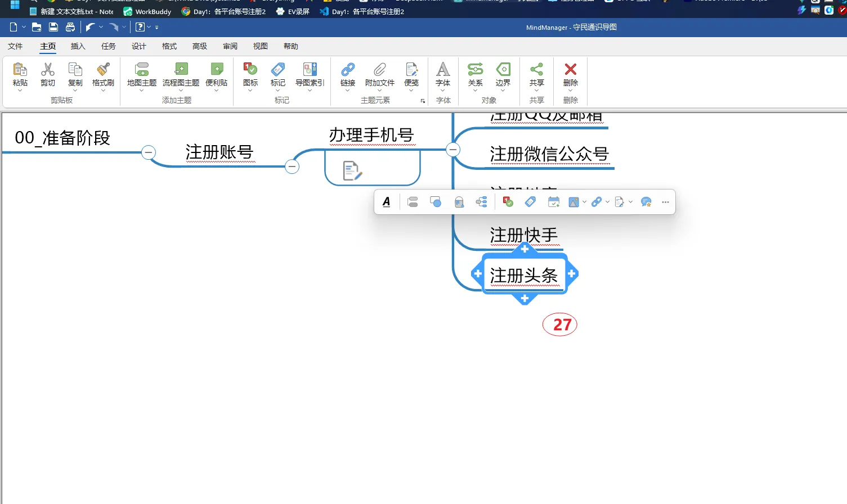The height and width of the screenshot is (504, 847).
Task: Click the paint bucket fill icon in floating toolbar
Action: tap(459, 202)
